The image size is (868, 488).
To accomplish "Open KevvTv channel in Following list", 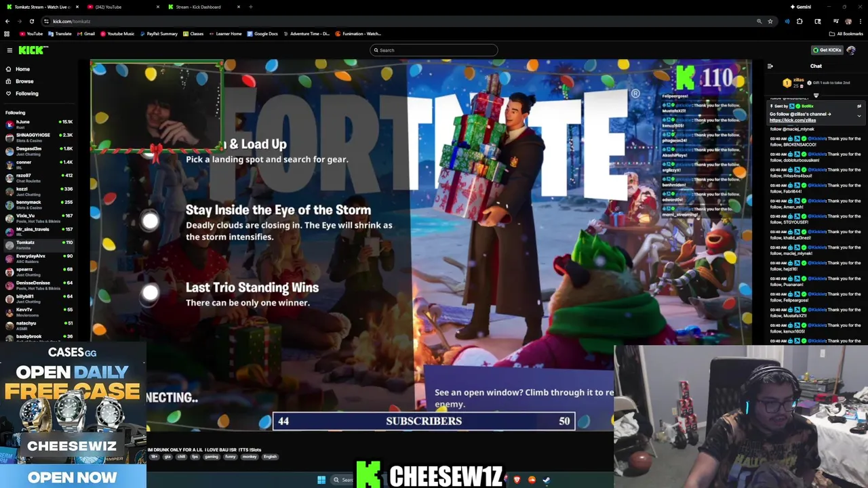I will (x=39, y=312).
